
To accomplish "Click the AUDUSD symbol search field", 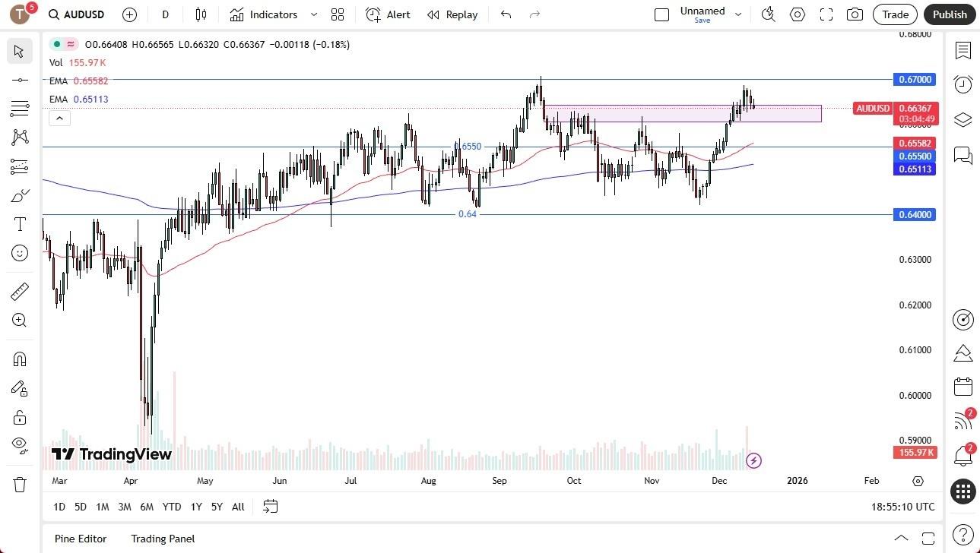I will (84, 14).
